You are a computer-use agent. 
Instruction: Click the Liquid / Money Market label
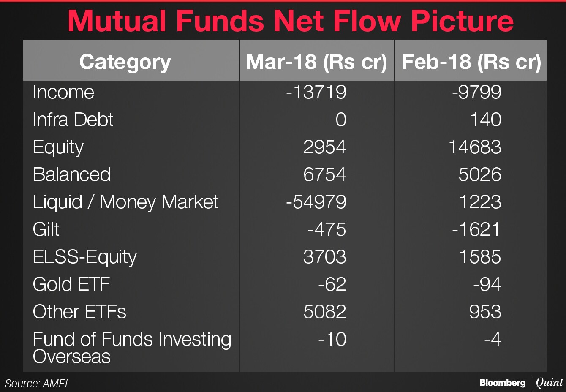pyautogui.click(x=125, y=202)
